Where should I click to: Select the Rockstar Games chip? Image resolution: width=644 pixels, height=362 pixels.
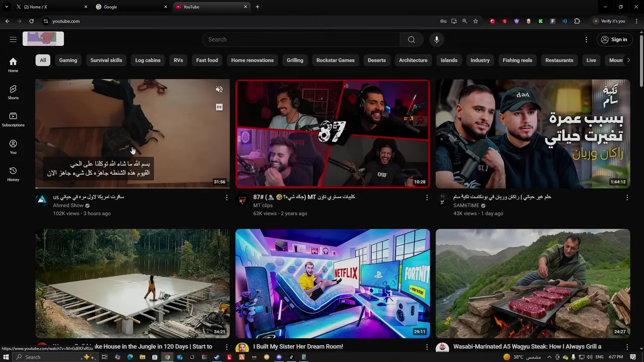[336, 60]
